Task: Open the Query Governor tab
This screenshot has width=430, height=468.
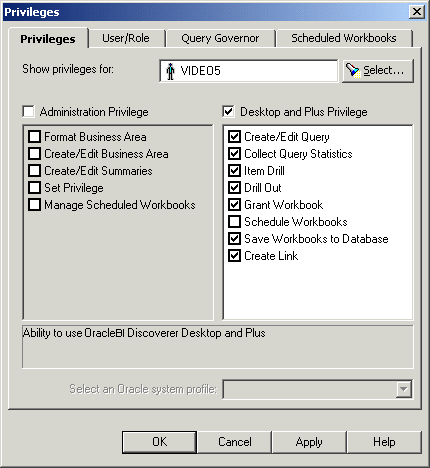Action: pyautogui.click(x=220, y=38)
